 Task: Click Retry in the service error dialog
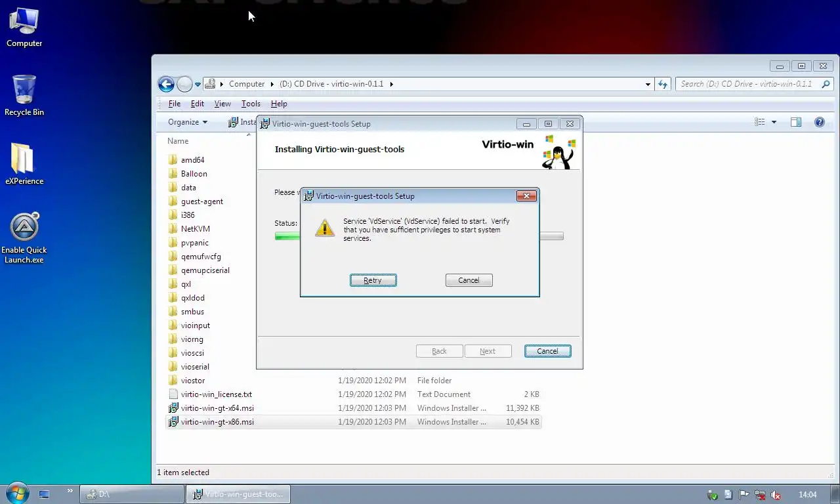point(373,280)
